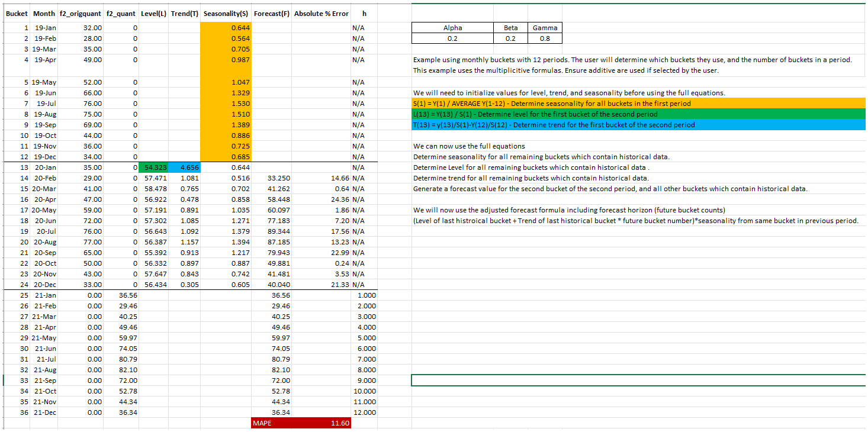Click seasonality value 1.530 for 19-Jul
The image size is (868, 432).
[x=226, y=104]
